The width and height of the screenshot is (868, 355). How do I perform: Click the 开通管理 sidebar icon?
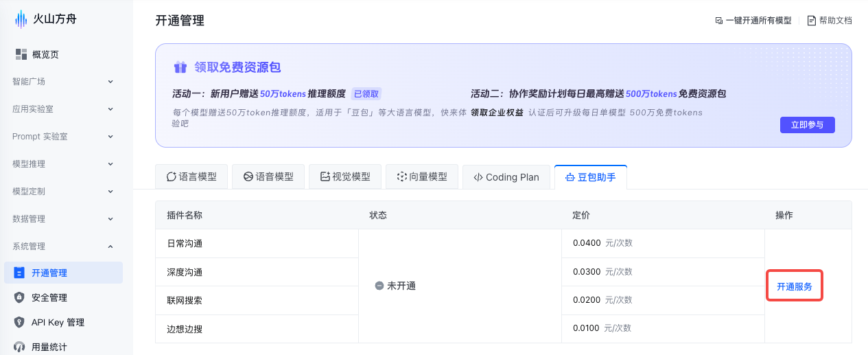(19, 273)
